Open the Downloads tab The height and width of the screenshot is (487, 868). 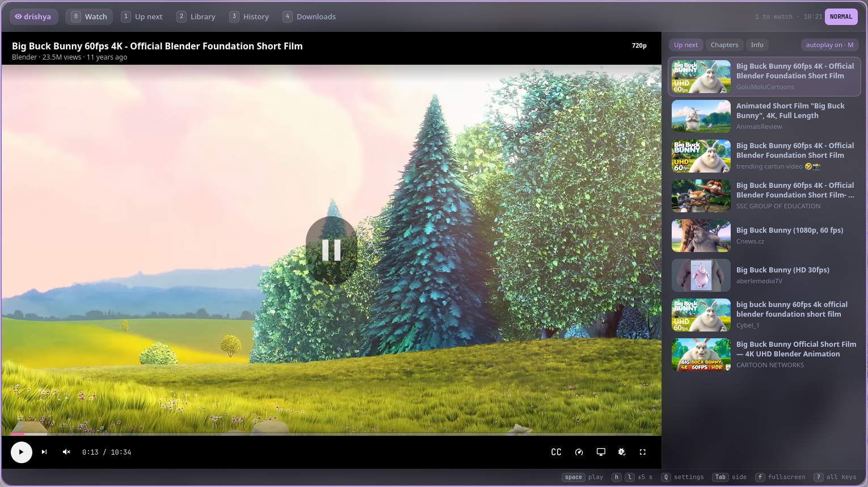tap(309, 16)
